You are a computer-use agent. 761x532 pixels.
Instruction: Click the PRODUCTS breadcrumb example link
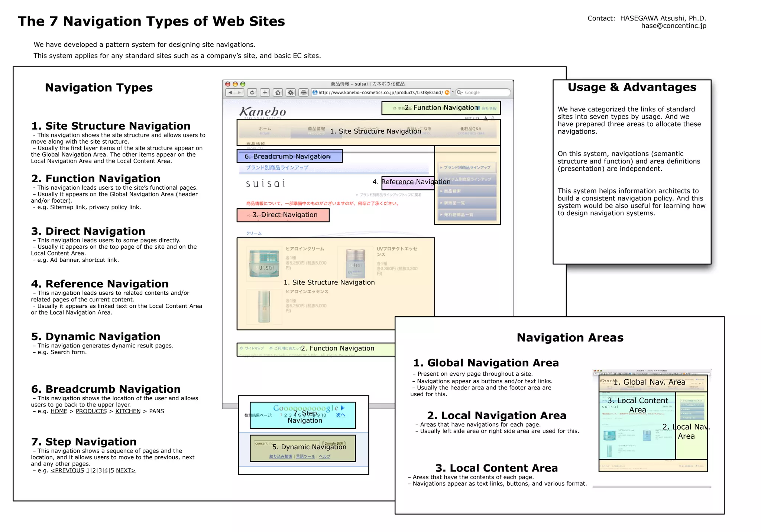tap(91, 411)
